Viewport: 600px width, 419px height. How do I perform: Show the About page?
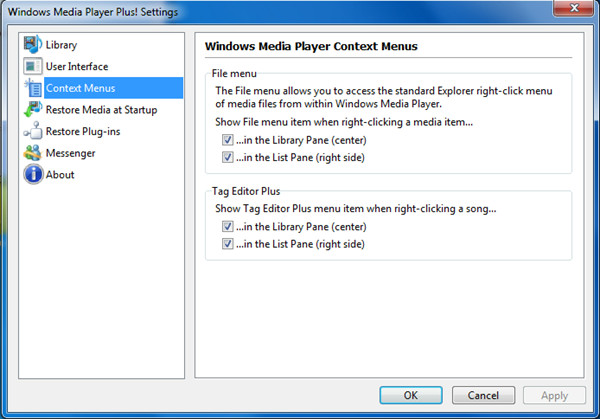click(60, 175)
